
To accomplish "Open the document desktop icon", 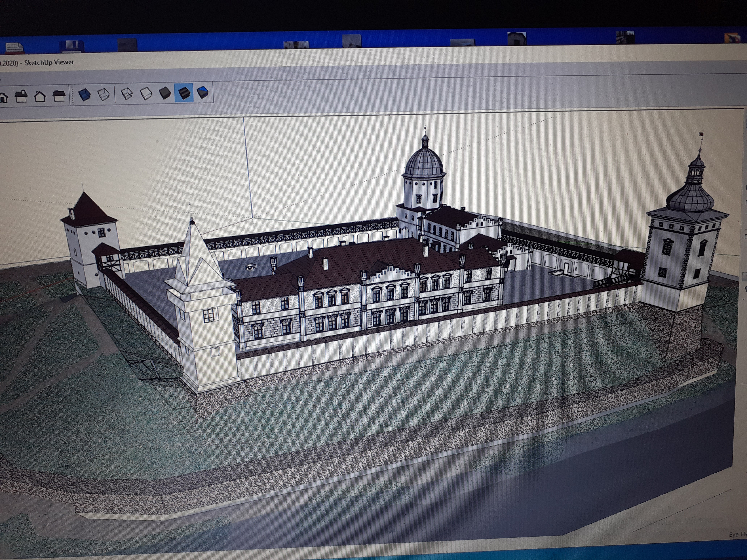I will pos(14,48).
